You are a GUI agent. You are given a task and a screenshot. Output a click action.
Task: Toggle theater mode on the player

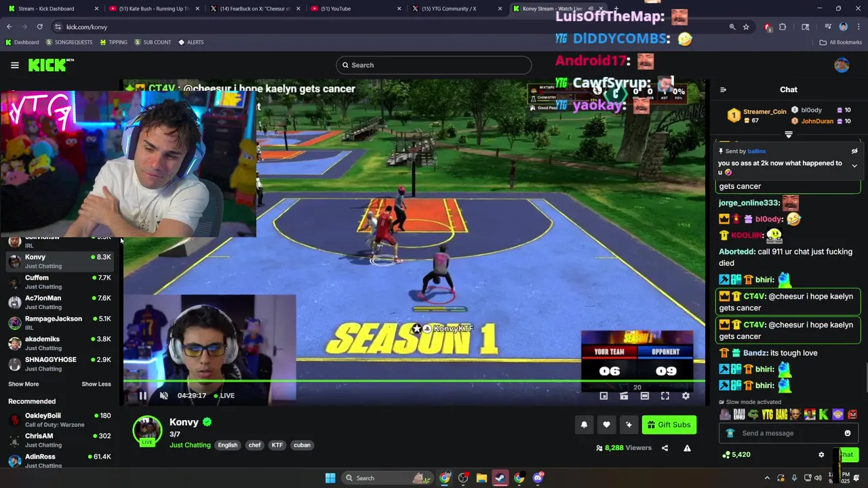(x=645, y=396)
